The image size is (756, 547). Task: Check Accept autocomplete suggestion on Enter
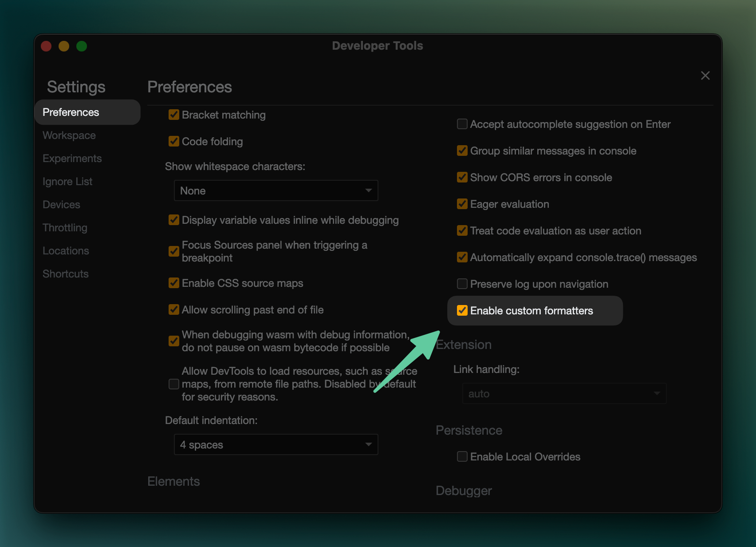click(x=462, y=124)
